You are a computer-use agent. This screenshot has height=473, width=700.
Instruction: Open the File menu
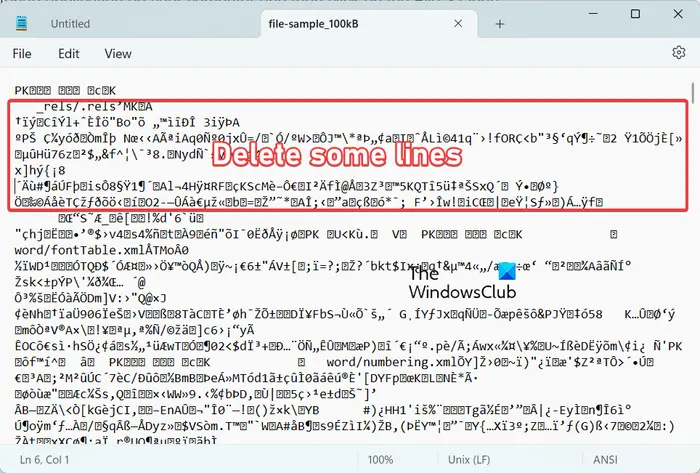pos(22,54)
